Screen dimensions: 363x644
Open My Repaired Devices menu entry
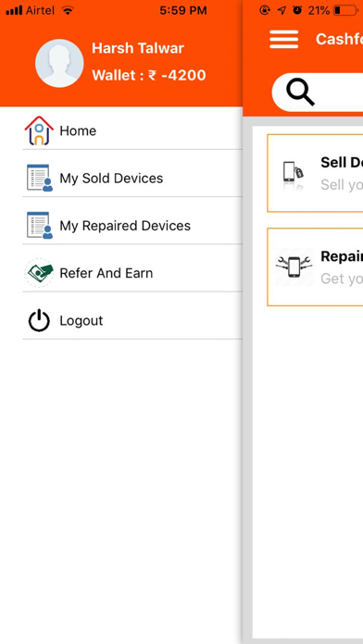click(x=132, y=225)
